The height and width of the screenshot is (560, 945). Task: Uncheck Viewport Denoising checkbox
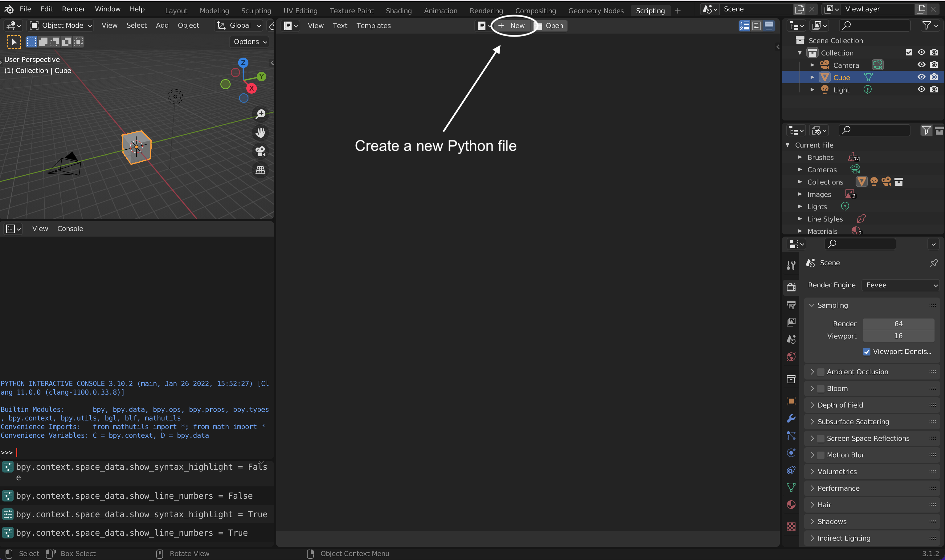click(x=866, y=352)
